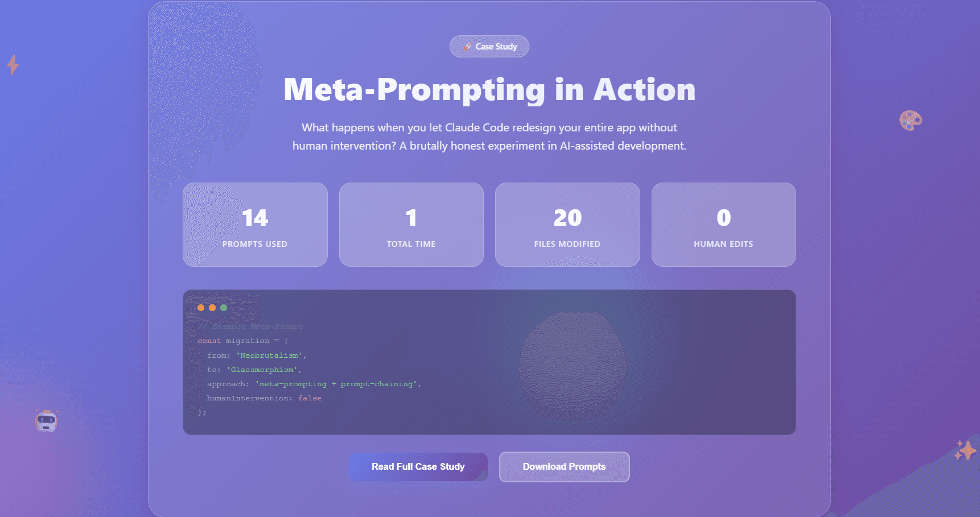The height and width of the screenshot is (517, 980).
Task: Select the '14 Prompts Used' stat card
Action: pos(254,224)
